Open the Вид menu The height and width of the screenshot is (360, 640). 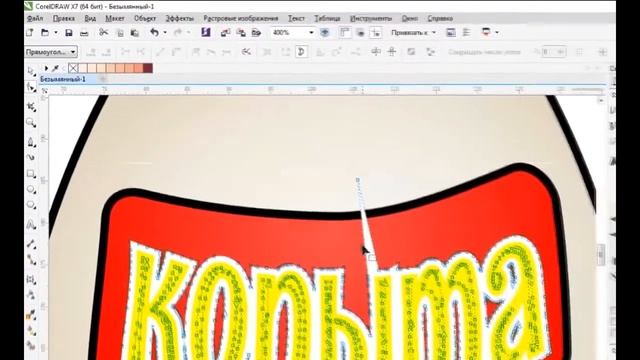[x=90, y=18]
